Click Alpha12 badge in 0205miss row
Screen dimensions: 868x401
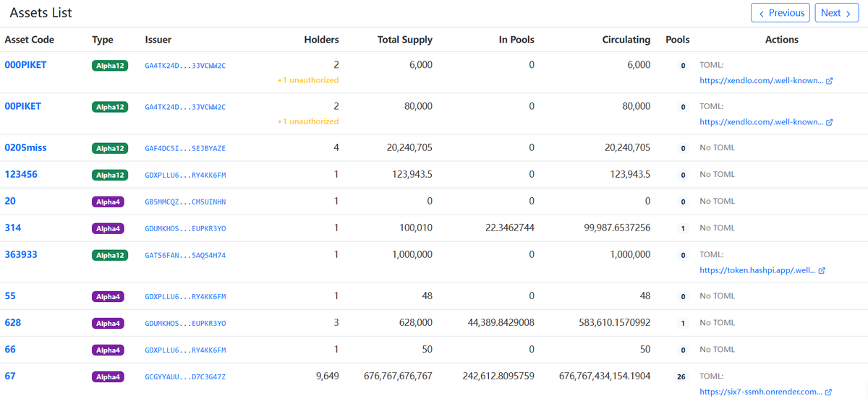(x=110, y=148)
